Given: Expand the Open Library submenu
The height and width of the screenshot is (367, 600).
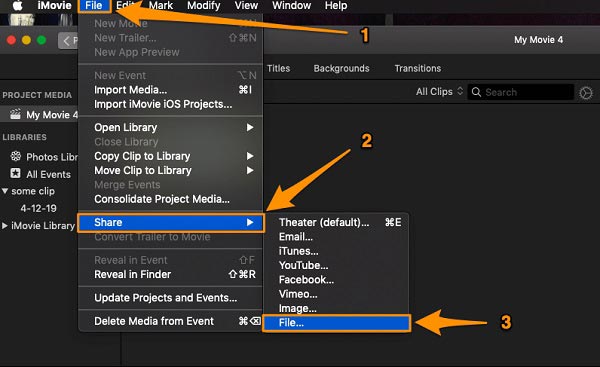Looking at the screenshot, I should 171,127.
